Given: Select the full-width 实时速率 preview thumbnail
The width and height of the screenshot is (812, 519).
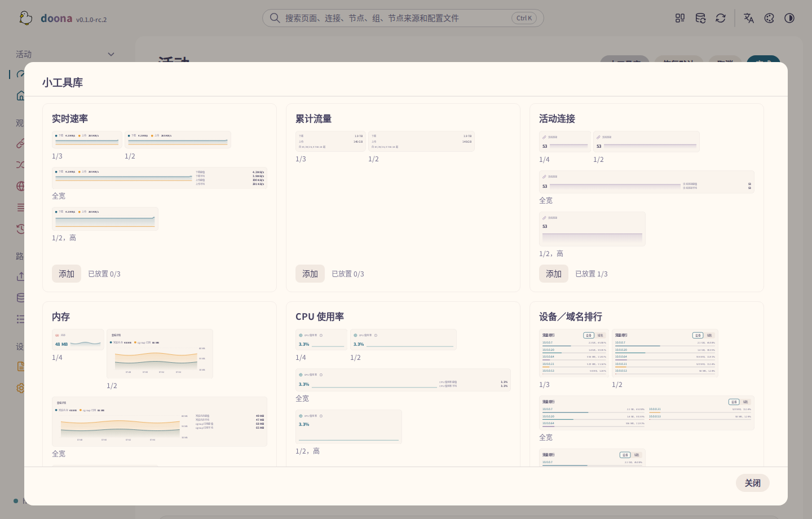Looking at the screenshot, I should tap(160, 178).
